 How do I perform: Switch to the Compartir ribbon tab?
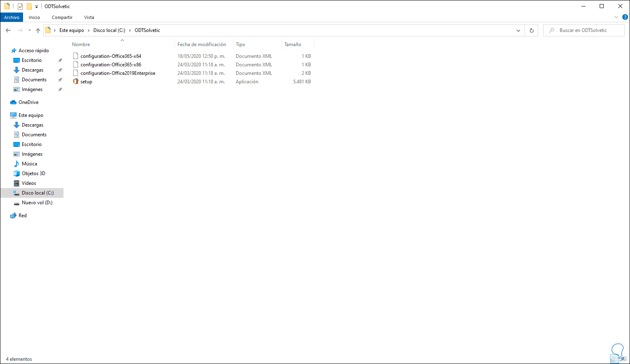pos(62,17)
